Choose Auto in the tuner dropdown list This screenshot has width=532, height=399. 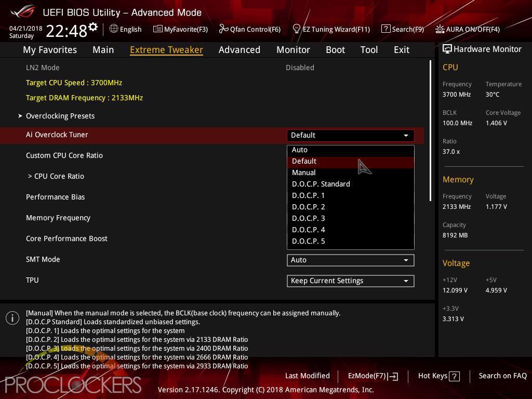click(x=351, y=150)
